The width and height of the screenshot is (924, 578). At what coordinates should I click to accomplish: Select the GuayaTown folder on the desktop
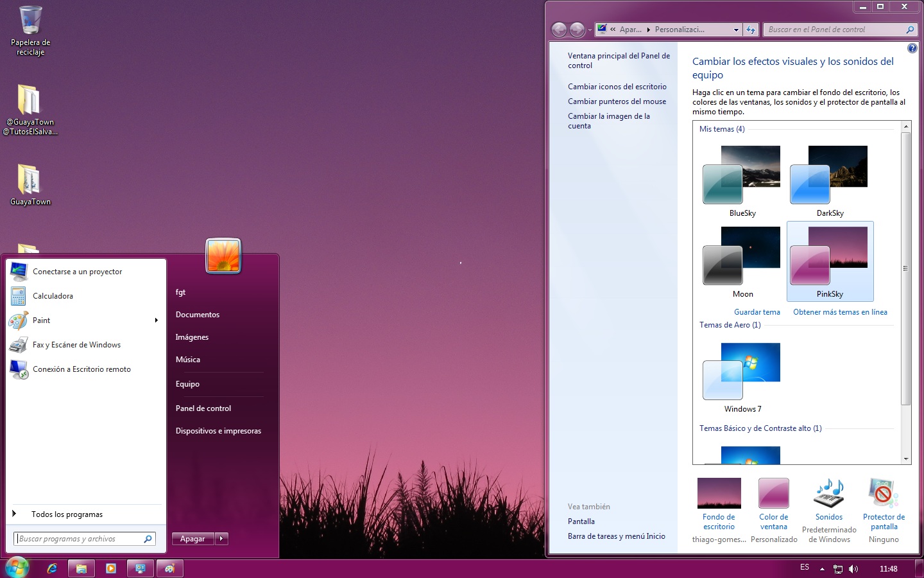pyautogui.click(x=30, y=185)
